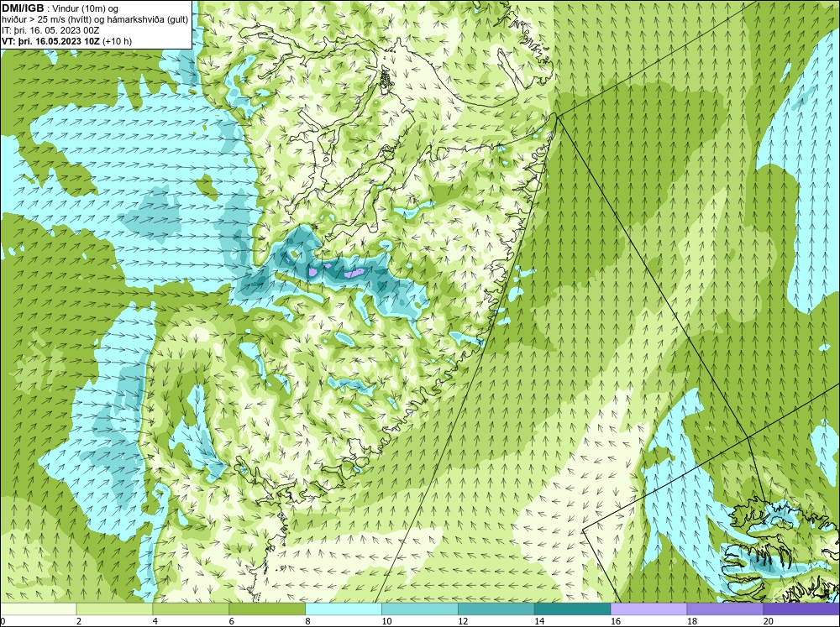Click the 4–6 m/s green legend swatch
This screenshot has height=627, width=840.
click(x=191, y=609)
